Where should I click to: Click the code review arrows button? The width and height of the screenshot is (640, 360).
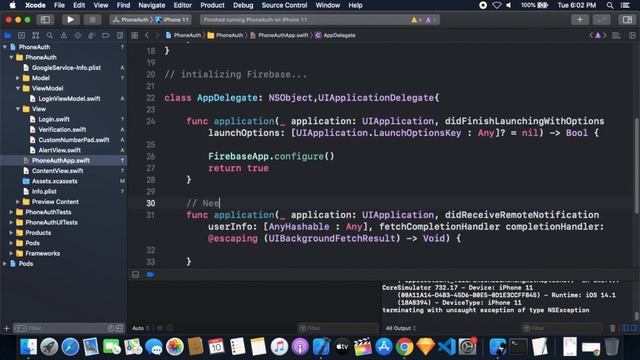tap(602, 20)
